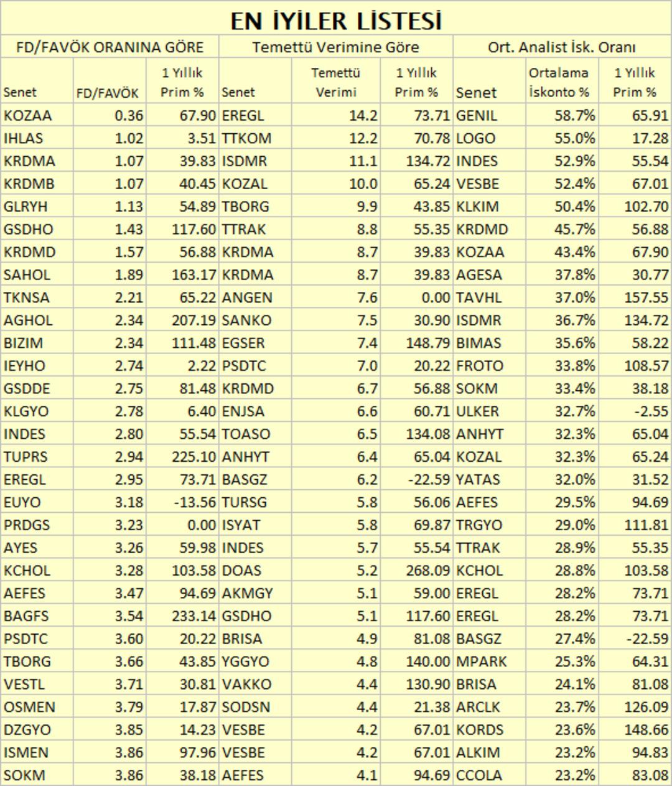Select the 'Temettü Verimine Göre' section header
This screenshot has height=786, width=672.
point(335,47)
